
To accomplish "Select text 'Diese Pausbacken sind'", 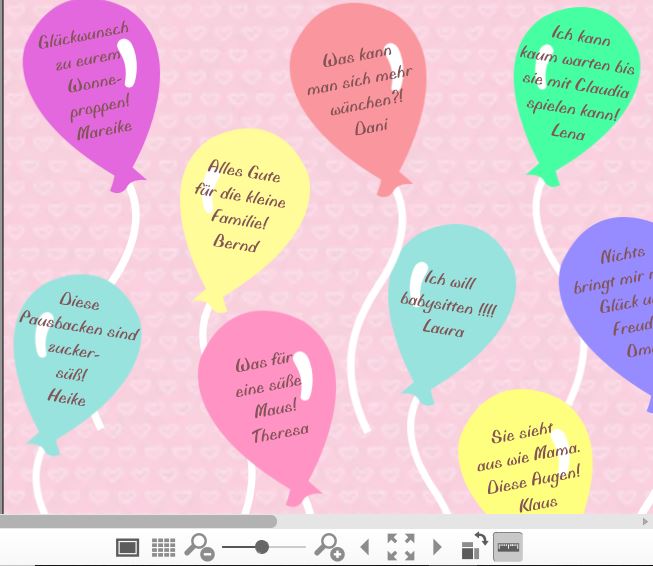I will click(x=79, y=315).
